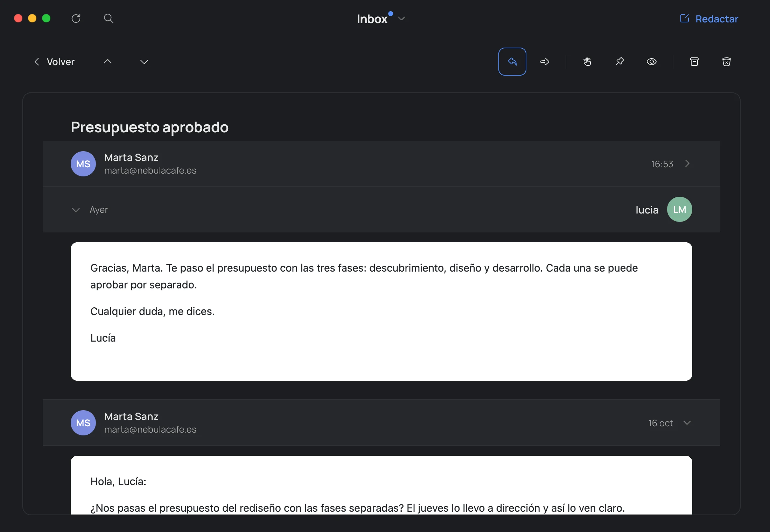Image resolution: width=770 pixels, height=532 pixels.
Task: Click marta@nebulacafe.es under the 16:53 message
Action: tap(150, 170)
